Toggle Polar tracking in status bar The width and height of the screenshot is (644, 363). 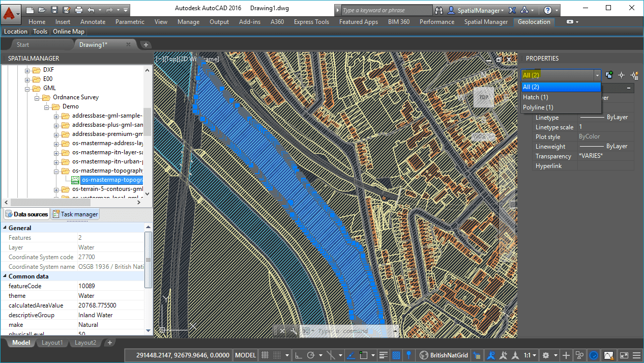pyautogui.click(x=311, y=355)
